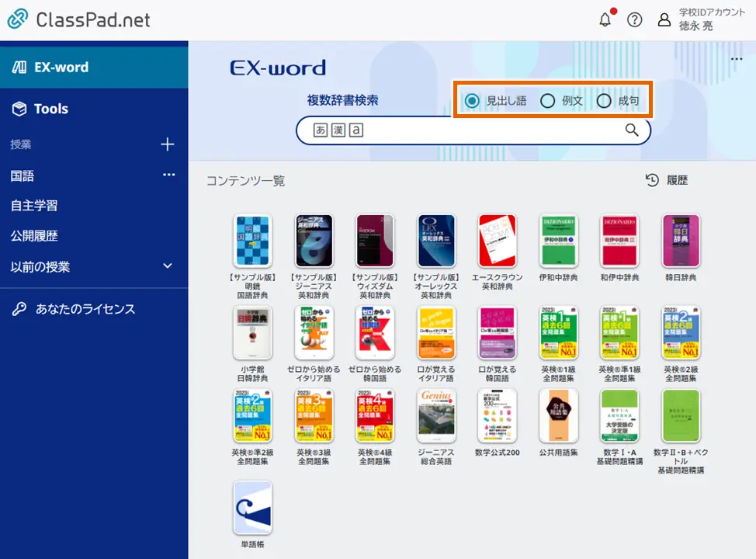The height and width of the screenshot is (559, 756).
Task: Open the top-right ellipsis menu
Action: pyautogui.click(x=736, y=58)
